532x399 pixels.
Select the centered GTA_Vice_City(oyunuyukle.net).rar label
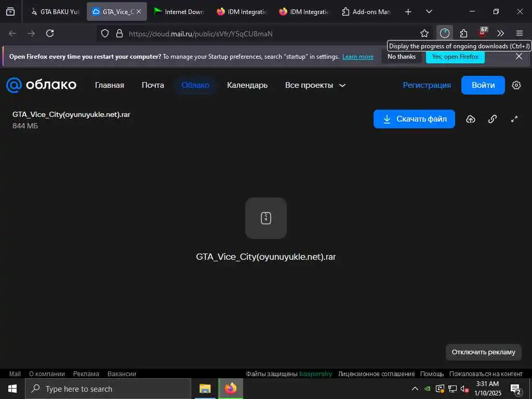(266, 257)
